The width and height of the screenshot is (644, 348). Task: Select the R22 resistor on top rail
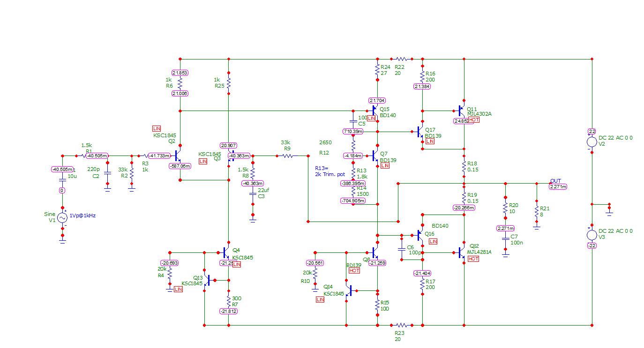pyautogui.click(x=402, y=59)
